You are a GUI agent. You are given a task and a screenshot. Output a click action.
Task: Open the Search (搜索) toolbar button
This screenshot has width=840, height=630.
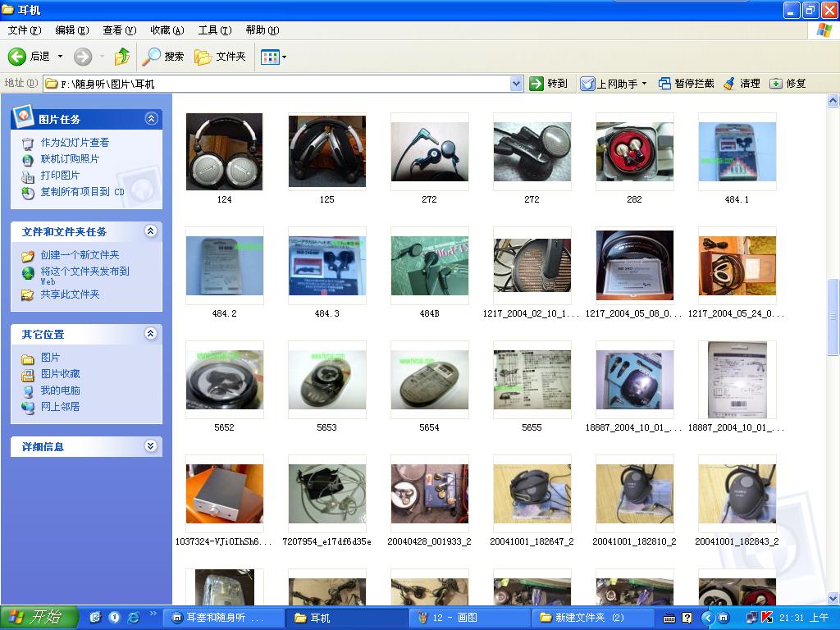163,57
